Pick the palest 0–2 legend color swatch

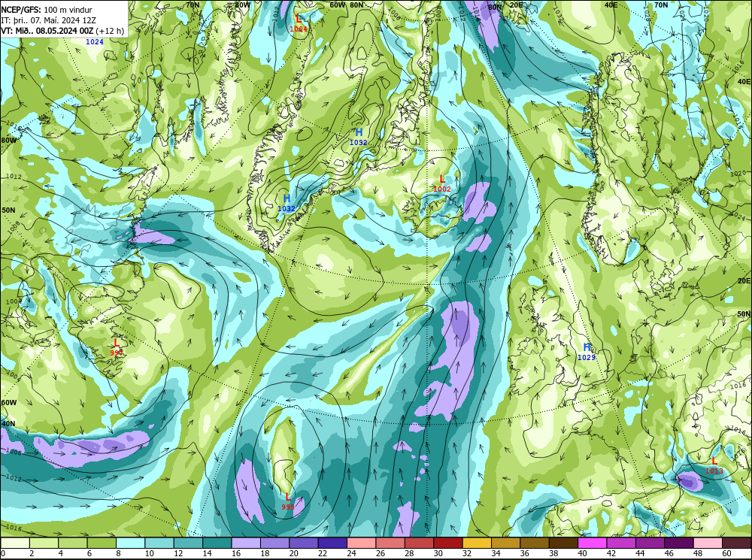point(15,543)
